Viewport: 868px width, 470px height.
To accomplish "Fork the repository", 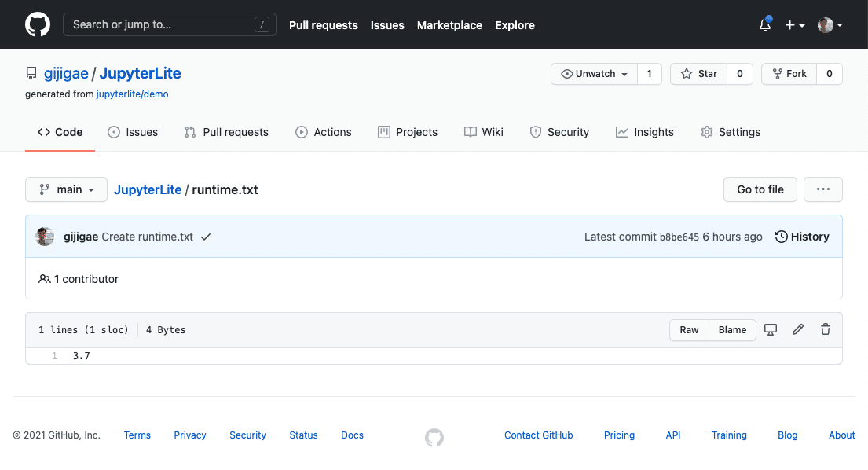I will coord(789,74).
